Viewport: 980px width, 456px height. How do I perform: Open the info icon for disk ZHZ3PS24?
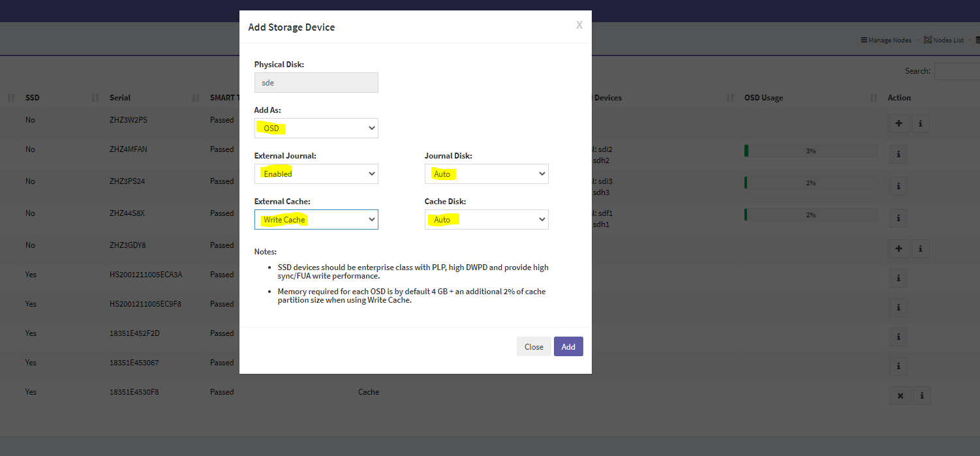898,186
